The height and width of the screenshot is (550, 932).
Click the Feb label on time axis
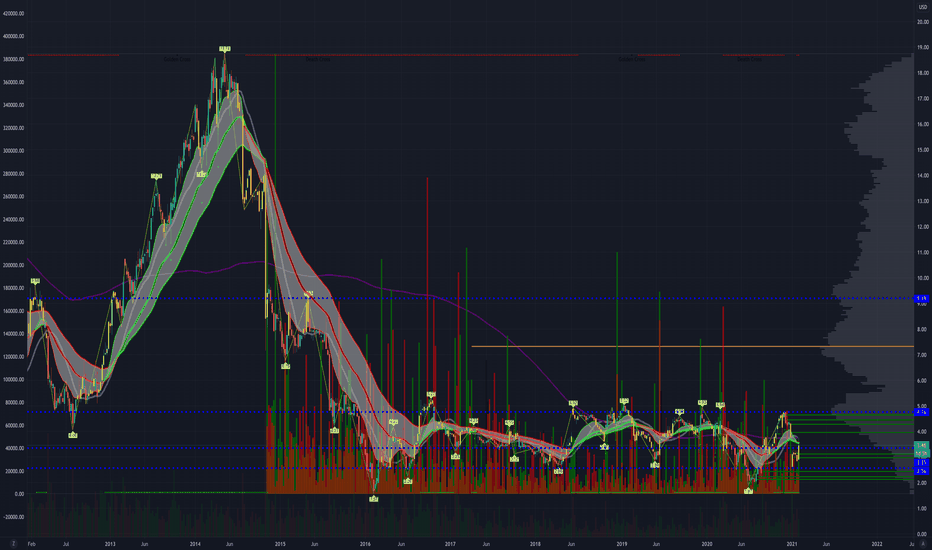pyautogui.click(x=32, y=544)
